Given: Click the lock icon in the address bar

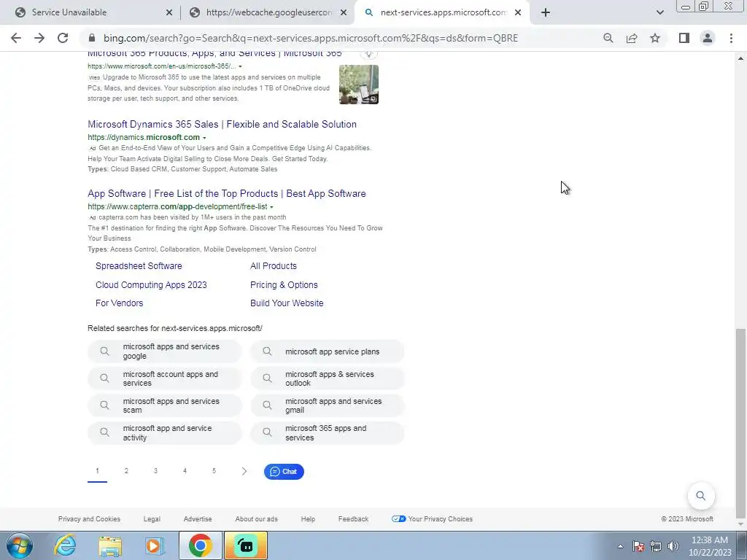Looking at the screenshot, I should pos(92,38).
